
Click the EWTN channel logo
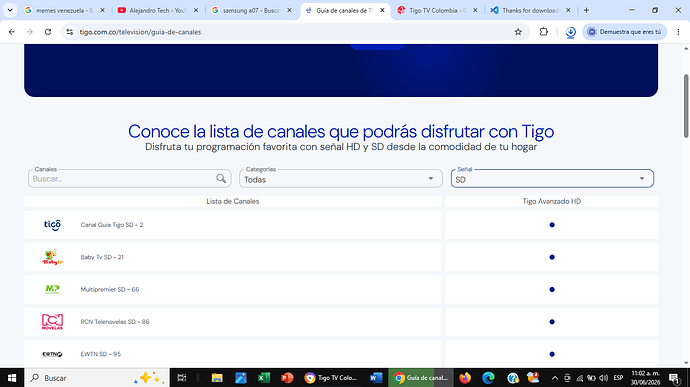tap(52, 354)
